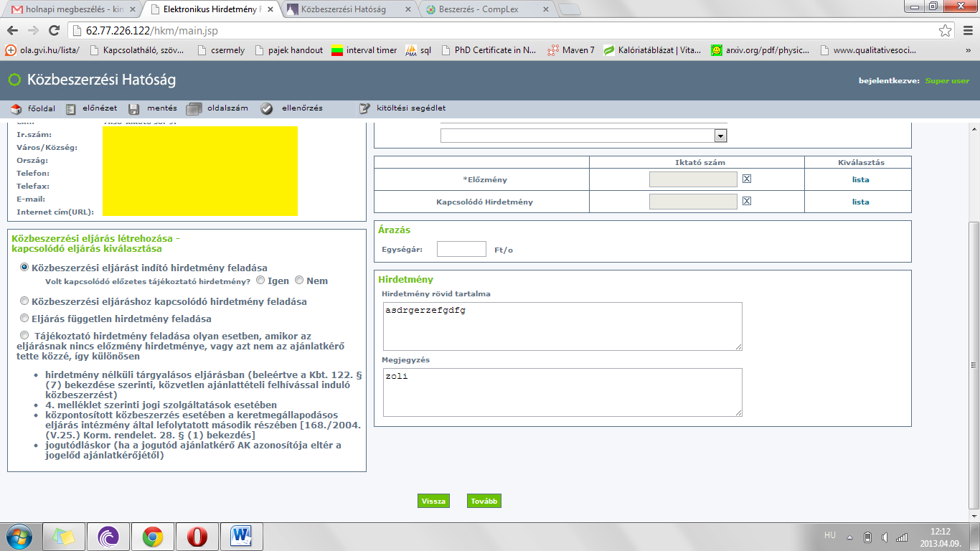This screenshot has width=980, height=551.
Task: Click the browser address bar
Action: pos(502,31)
